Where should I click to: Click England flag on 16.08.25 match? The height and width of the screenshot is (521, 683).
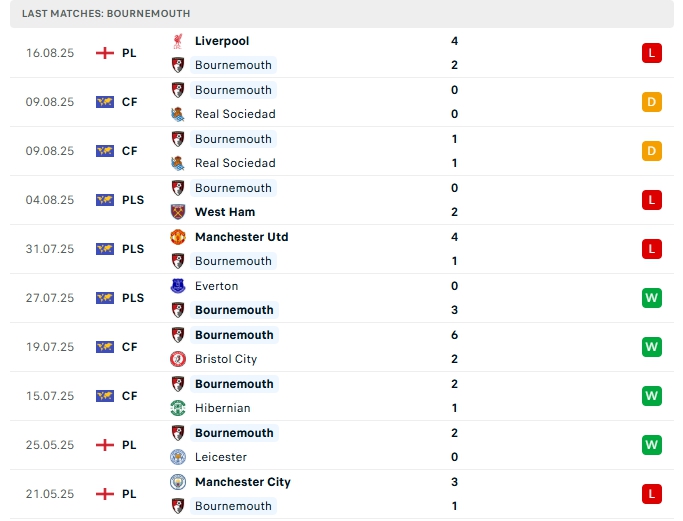click(x=105, y=53)
